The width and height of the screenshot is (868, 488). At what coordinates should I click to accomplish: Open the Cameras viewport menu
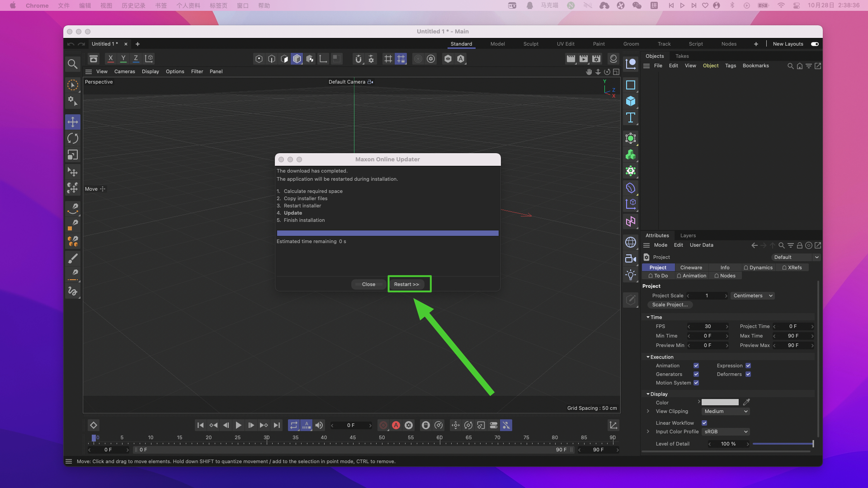(x=124, y=71)
